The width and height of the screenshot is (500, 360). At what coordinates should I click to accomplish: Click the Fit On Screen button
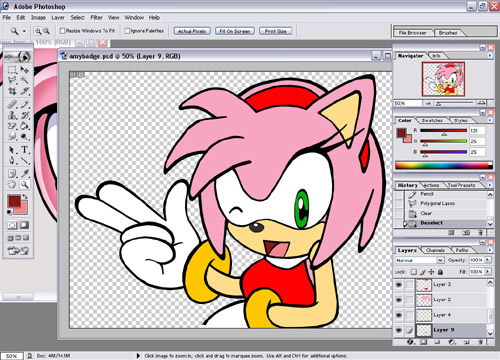click(235, 31)
